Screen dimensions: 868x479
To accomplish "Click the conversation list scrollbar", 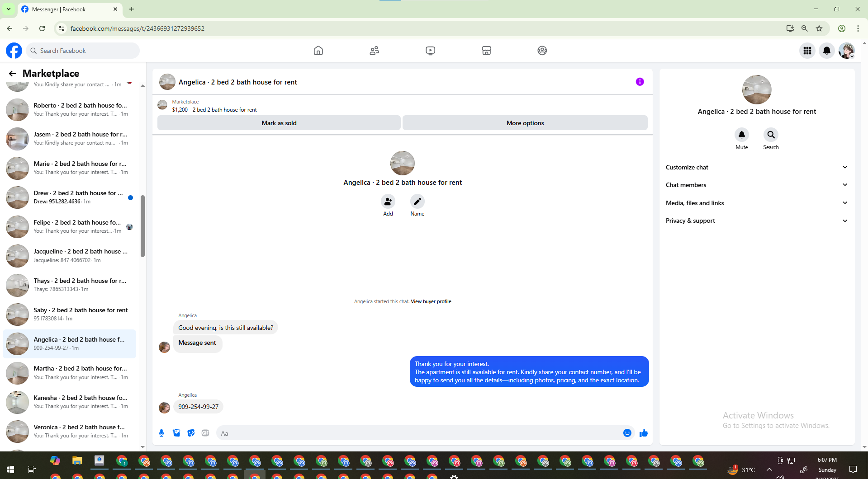I will pyautogui.click(x=143, y=226).
